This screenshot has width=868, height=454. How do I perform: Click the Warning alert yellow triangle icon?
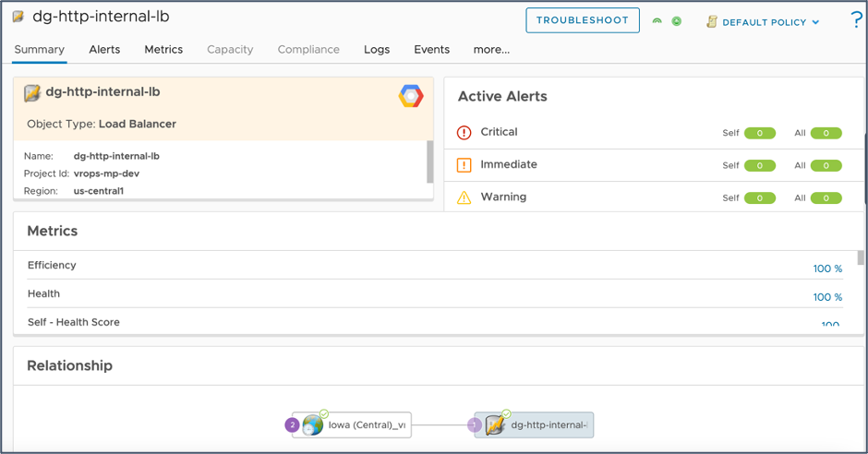pos(464,197)
